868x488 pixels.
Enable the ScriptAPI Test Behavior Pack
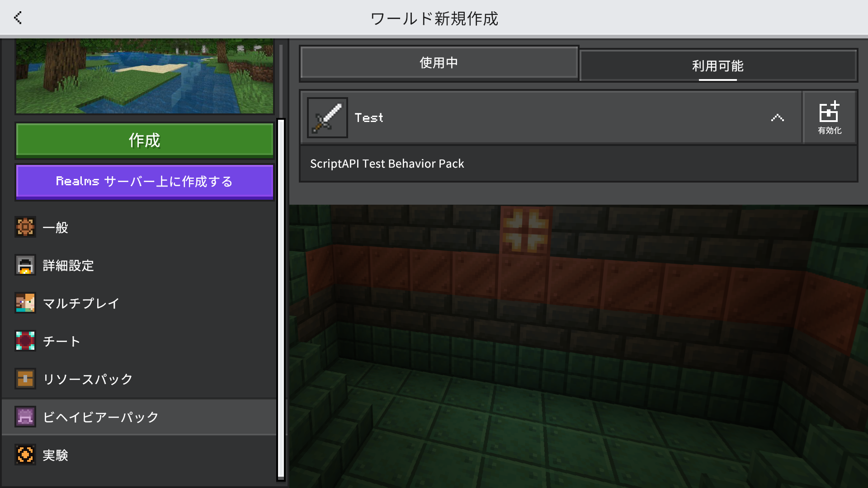click(830, 117)
